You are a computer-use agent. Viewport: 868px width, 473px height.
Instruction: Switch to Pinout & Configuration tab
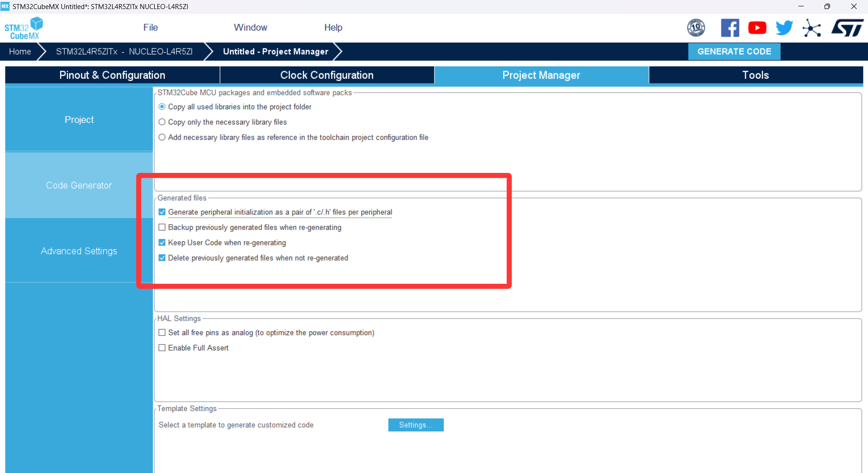click(112, 75)
